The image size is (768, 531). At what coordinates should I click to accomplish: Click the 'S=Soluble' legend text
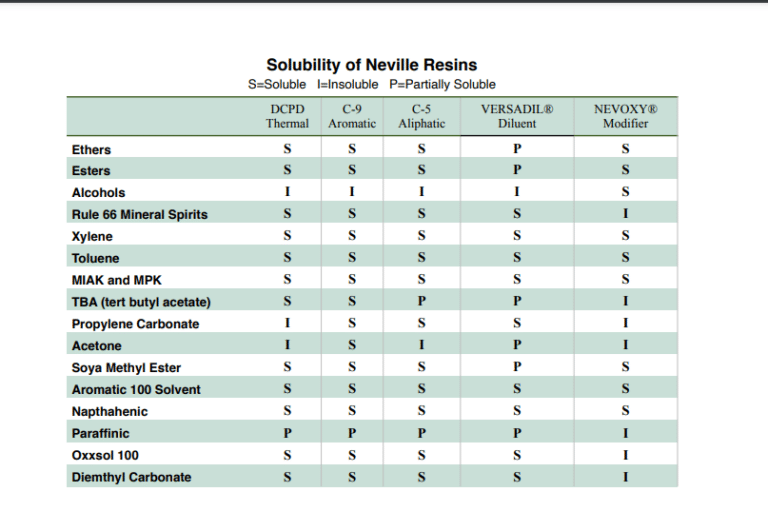pos(277,85)
